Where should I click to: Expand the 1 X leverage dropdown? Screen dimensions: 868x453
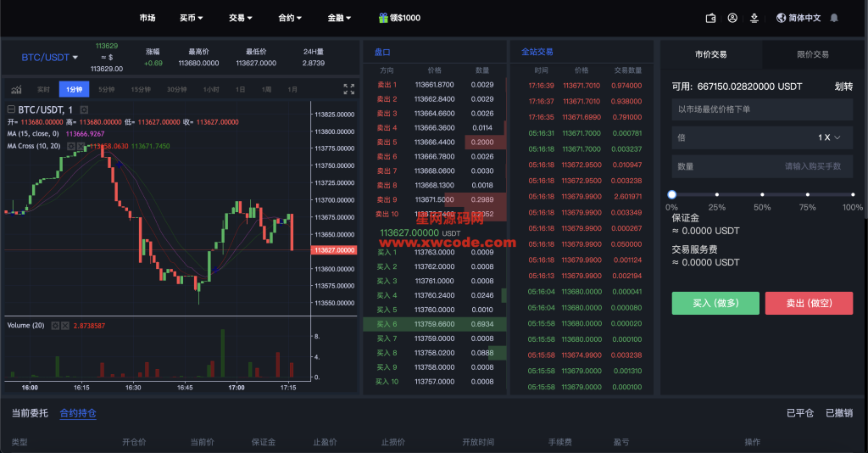click(830, 137)
